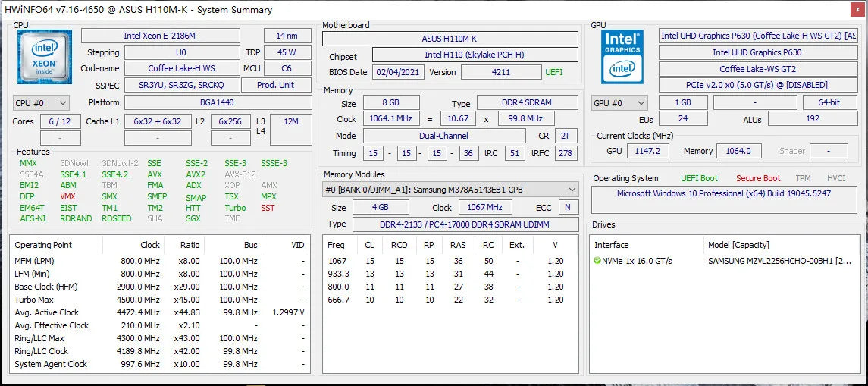
Task: Click the TDP 45 W field
Action: coord(287,52)
